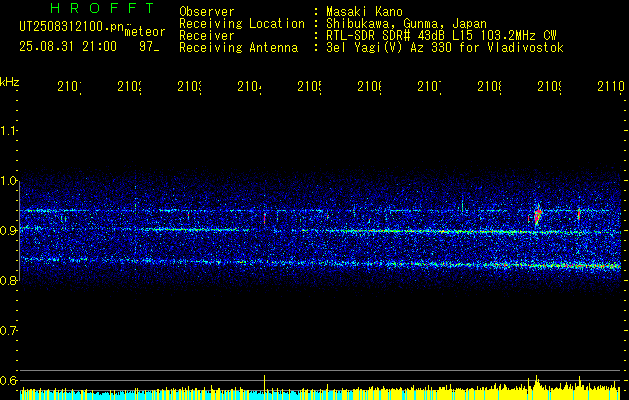Click the 2106 time axis label
The width and height of the screenshot is (629, 400).
click(369, 86)
